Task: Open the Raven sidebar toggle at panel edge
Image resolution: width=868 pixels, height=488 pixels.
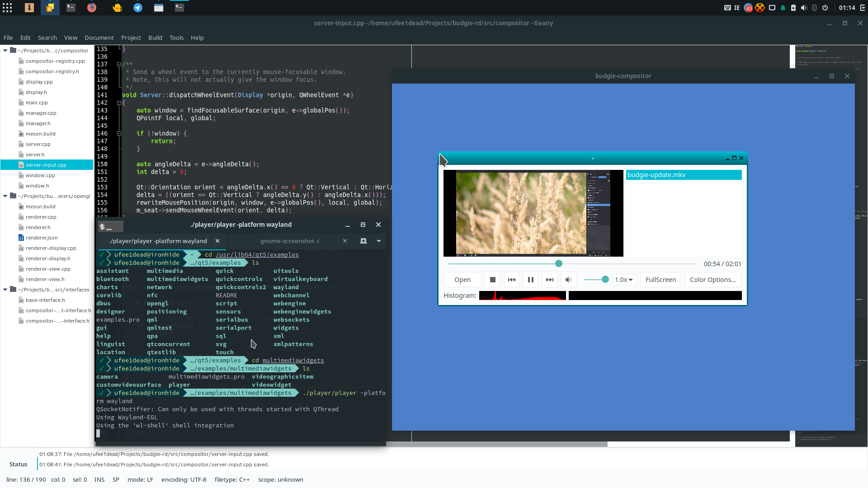Action: (863, 8)
